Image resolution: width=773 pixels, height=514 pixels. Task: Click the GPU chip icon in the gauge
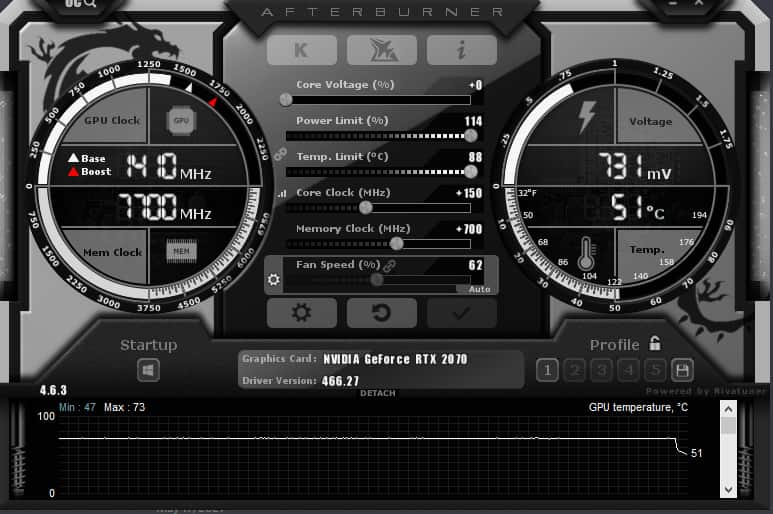click(181, 120)
